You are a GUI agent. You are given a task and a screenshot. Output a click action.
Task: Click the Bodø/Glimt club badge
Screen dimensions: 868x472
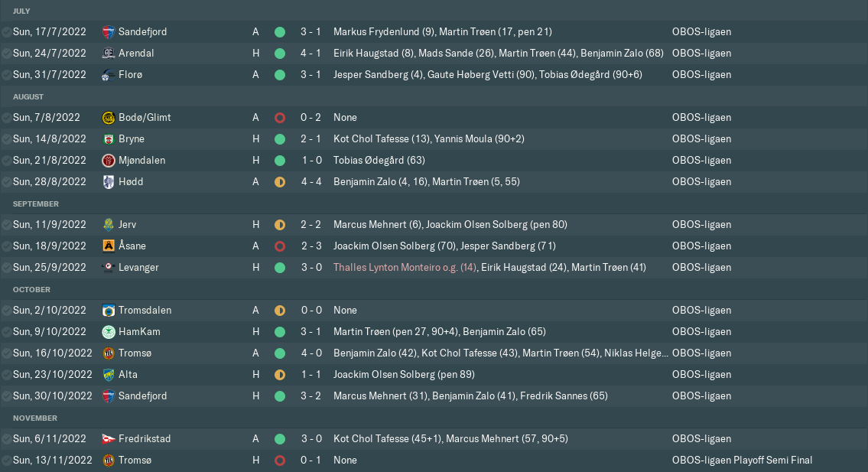pos(109,118)
